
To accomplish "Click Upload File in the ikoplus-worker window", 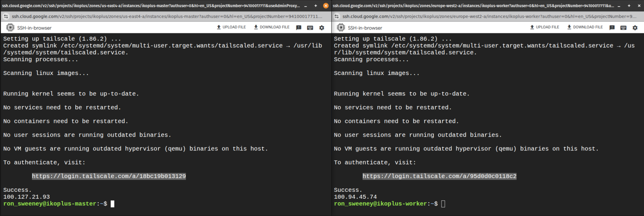I will 545,27.
